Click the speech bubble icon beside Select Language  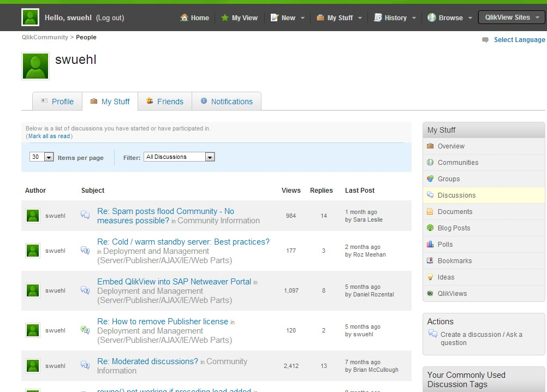pyautogui.click(x=485, y=40)
